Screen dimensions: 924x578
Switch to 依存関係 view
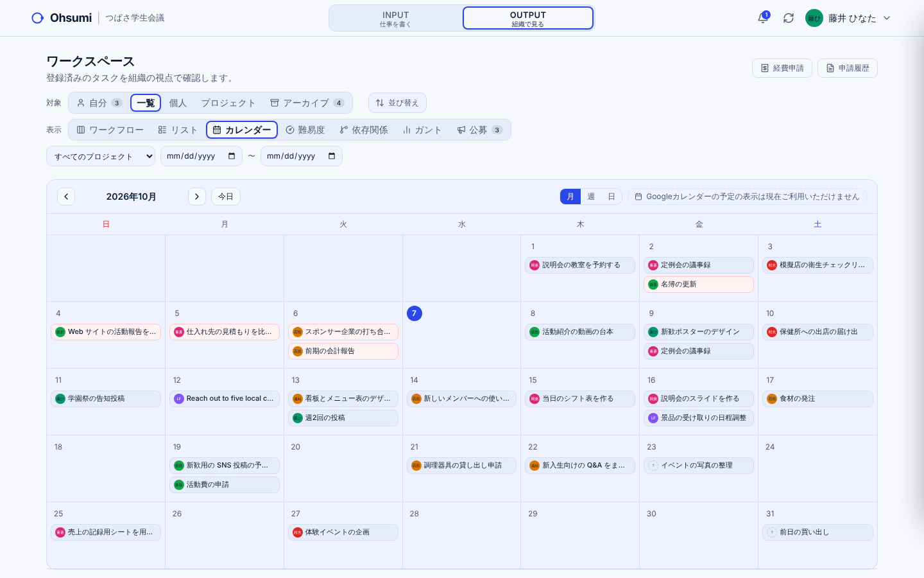click(364, 130)
